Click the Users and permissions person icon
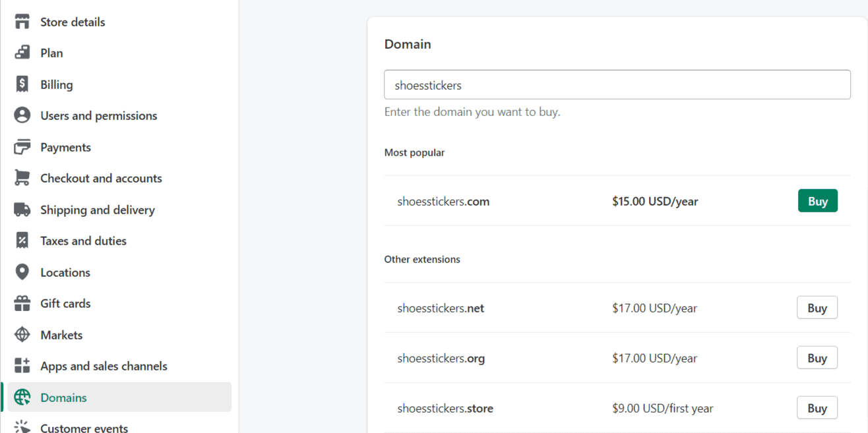This screenshot has height=433, width=868. click(x=22, y=115)
